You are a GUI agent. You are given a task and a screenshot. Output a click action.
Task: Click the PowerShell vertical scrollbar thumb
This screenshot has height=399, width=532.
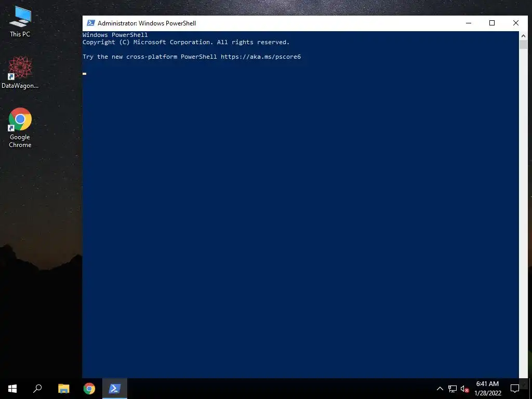(x=523, y=45)
